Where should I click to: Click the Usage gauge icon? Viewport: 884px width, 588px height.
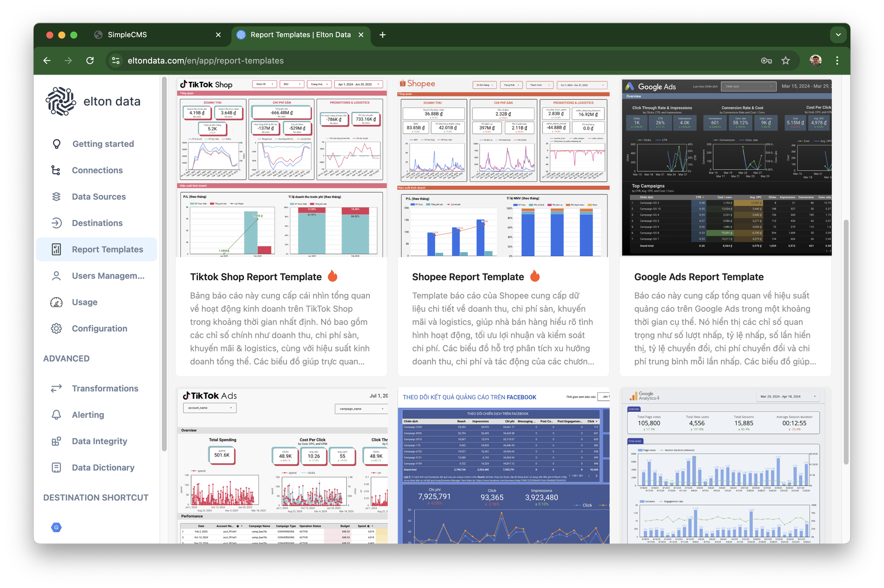click(x=56, y=302)
